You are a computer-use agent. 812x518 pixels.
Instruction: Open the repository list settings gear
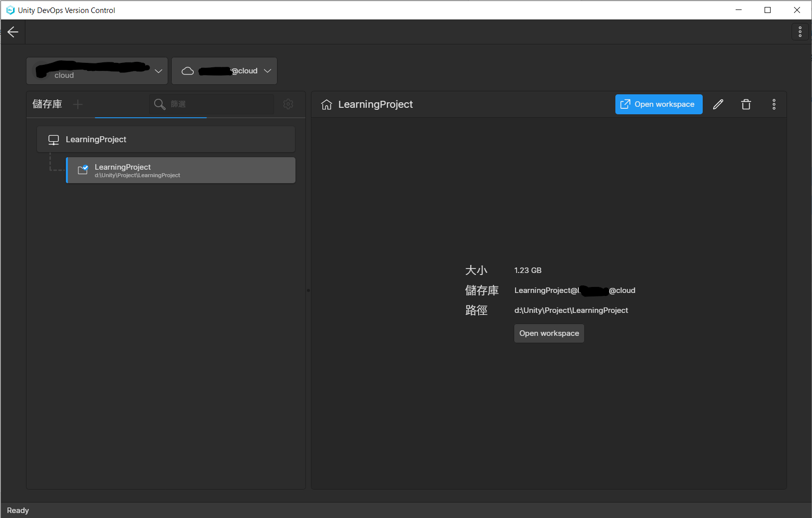pos(288,104)
